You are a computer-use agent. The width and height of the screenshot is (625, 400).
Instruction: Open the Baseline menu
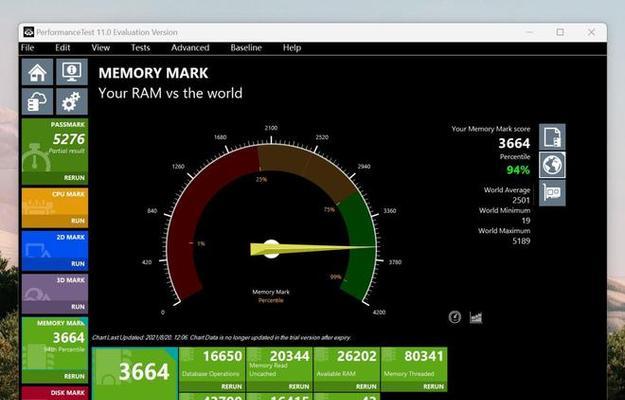coord(246,48)
